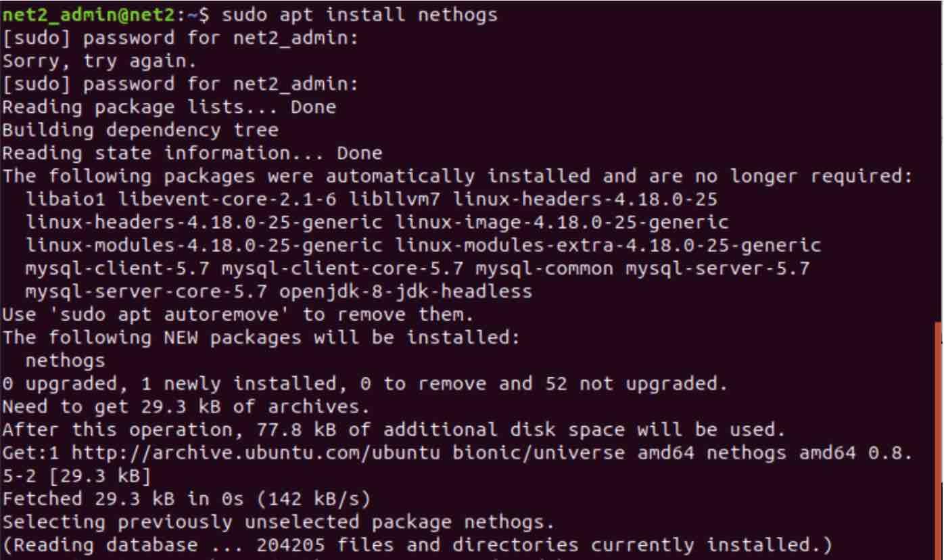Click the orange terminal scrollbar thumb
The image size is (944, 560).
pyautogui.click(x=939, y=441)
